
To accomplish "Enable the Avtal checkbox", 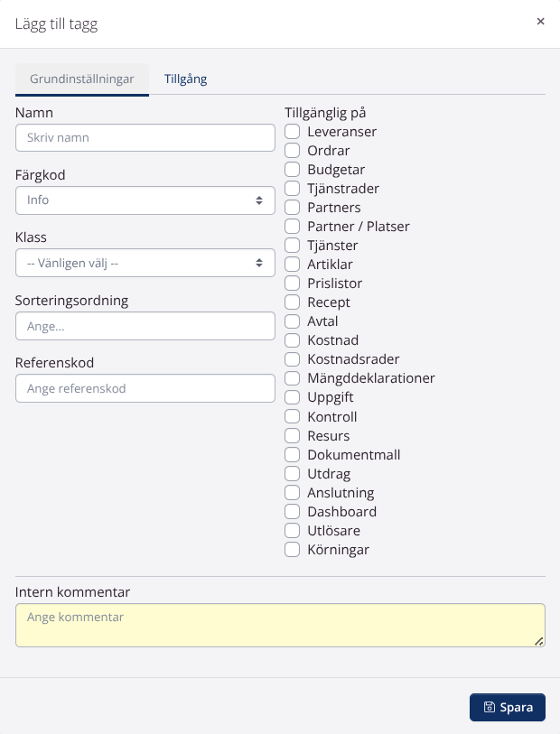I will pyautogui.click(x=292, y=321).
